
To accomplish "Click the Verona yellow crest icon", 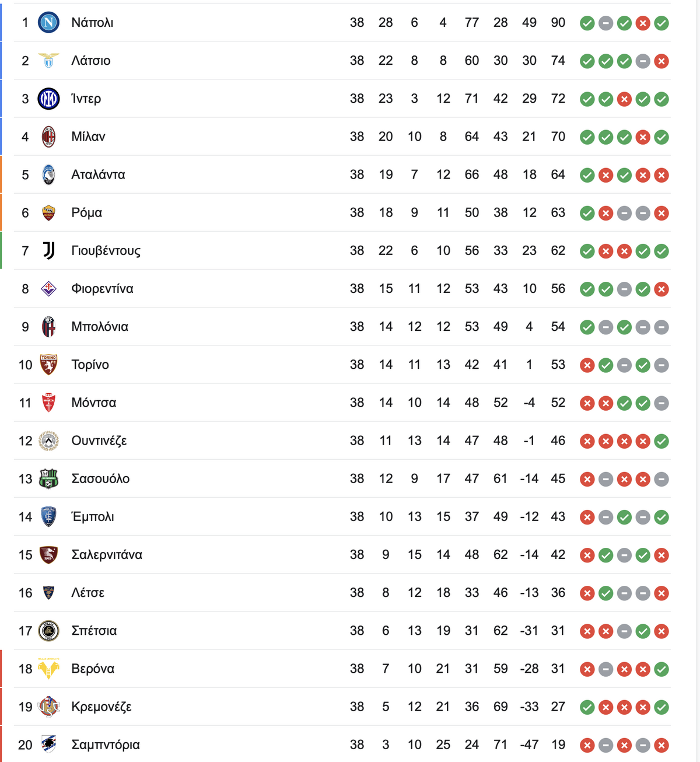I will tap(48, 669).
